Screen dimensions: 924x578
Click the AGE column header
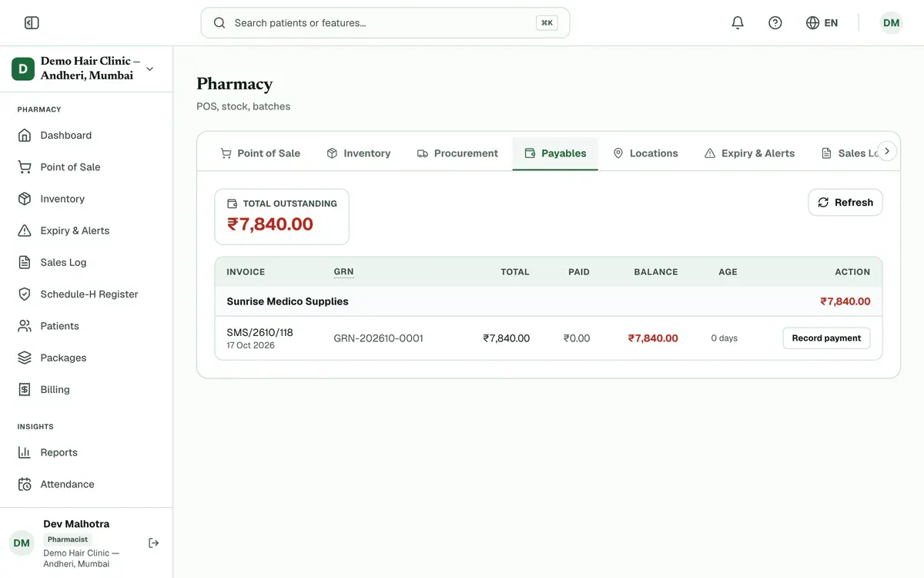tap(728, 272)
